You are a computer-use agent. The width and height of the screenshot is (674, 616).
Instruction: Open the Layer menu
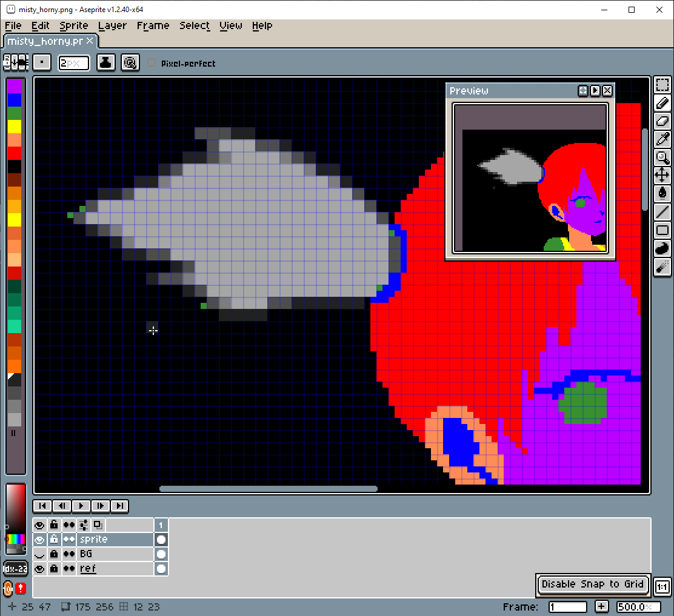(x=112, y=25)
